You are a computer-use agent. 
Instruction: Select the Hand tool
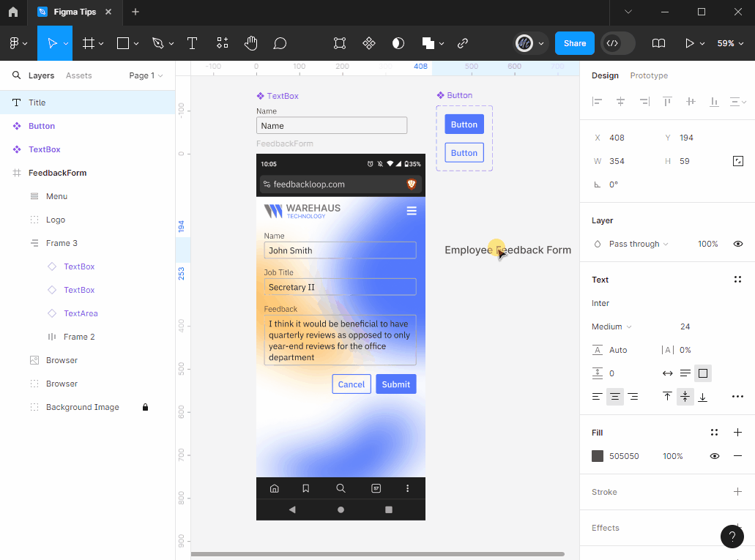(x=251, y=43)
